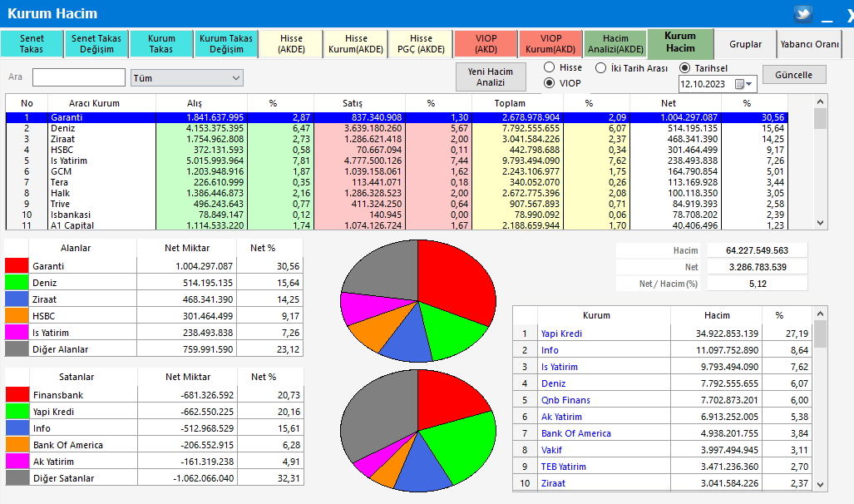This screenshot has width=854, height=504.
Task: Open the VIOP Kurum(AKD) tab
Action: click(550, 43)
